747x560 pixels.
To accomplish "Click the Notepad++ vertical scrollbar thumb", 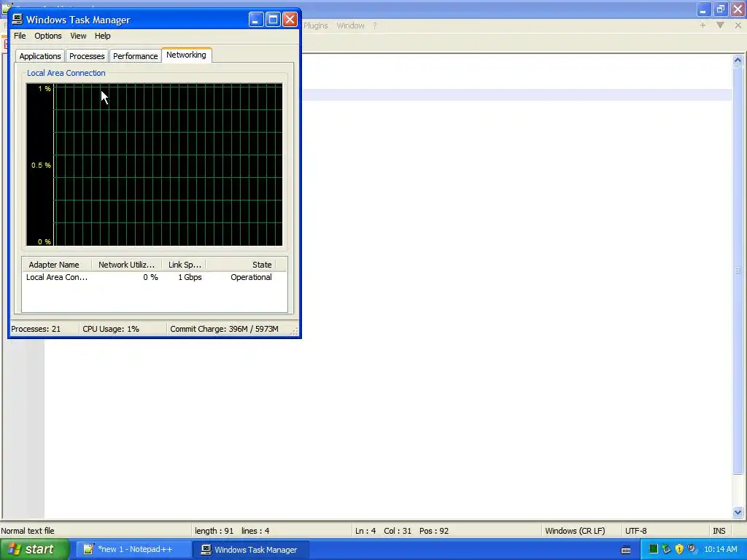I will [x=738, y=271].
